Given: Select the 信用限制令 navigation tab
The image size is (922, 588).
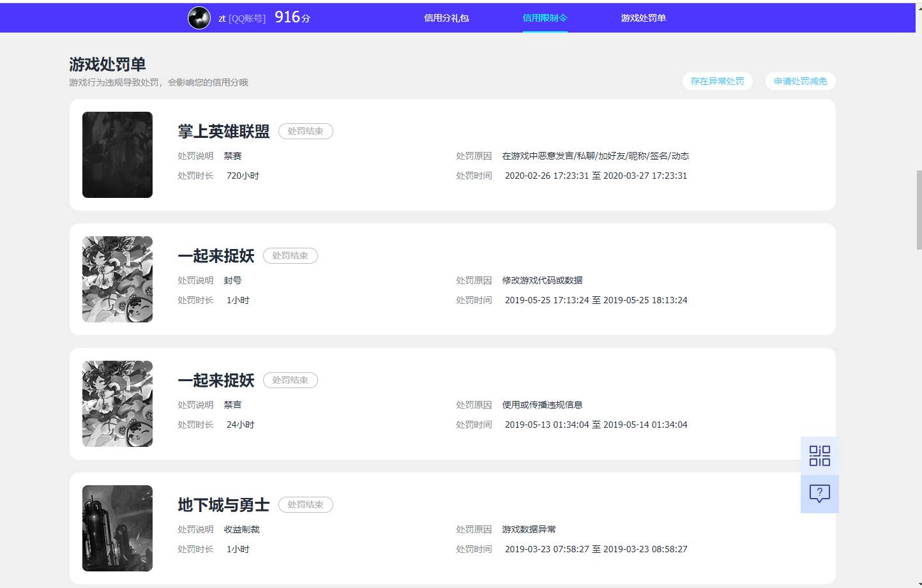Looking at the screenshot, I should 545,18.
